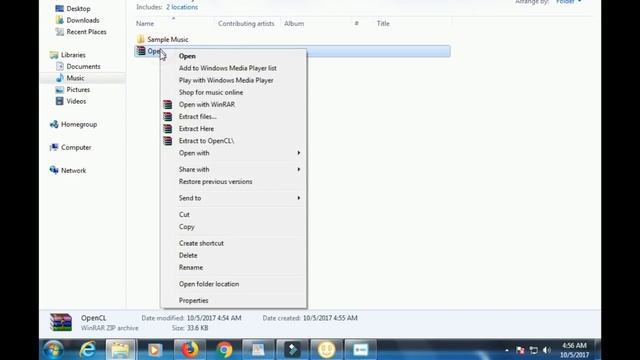Screen dimensions: 640x360
Task: Click Size value 33.6 KB
Action: 198,328
